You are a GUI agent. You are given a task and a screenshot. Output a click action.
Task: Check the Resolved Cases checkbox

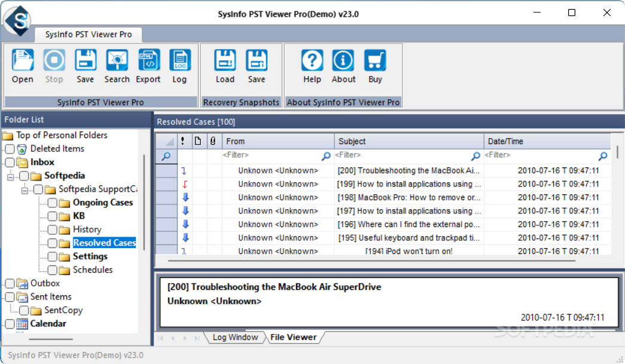pos(52,243)
